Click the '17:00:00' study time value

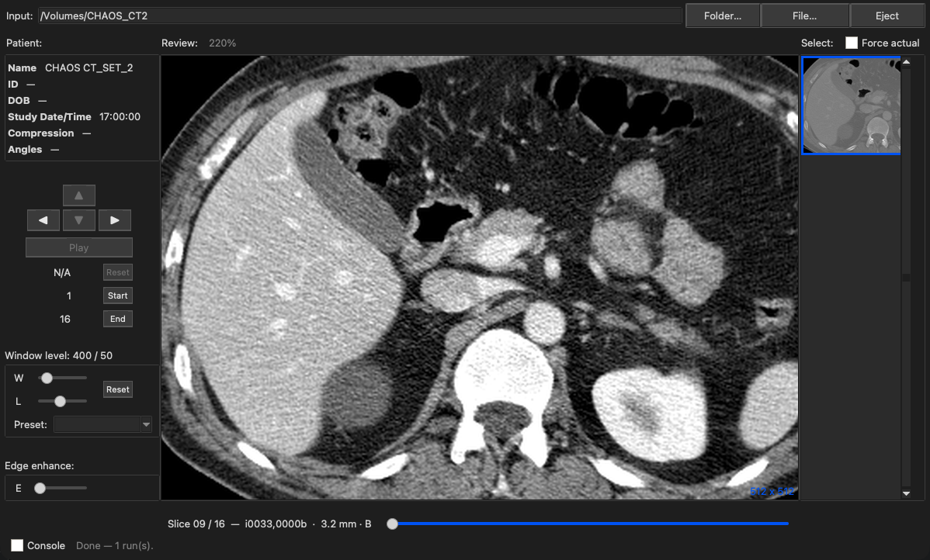(120, 117)
